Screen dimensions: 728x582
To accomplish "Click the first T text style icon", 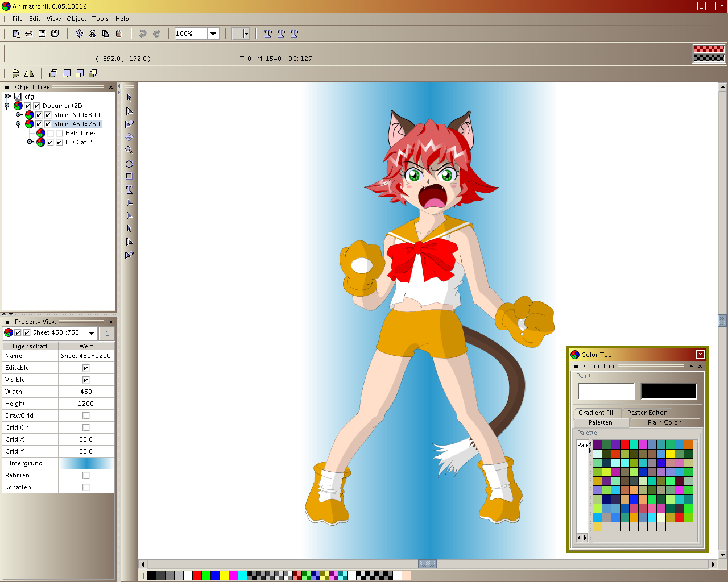I will (x=268, y=34).
